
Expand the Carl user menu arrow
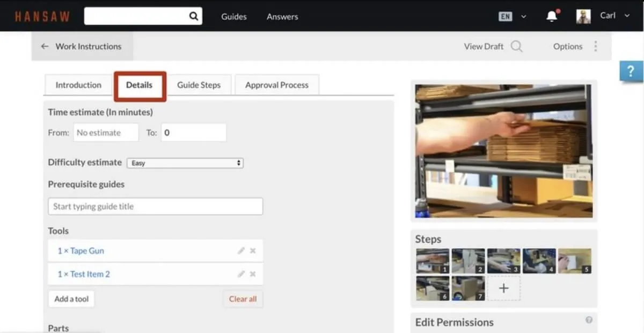[x=627, y=16]
